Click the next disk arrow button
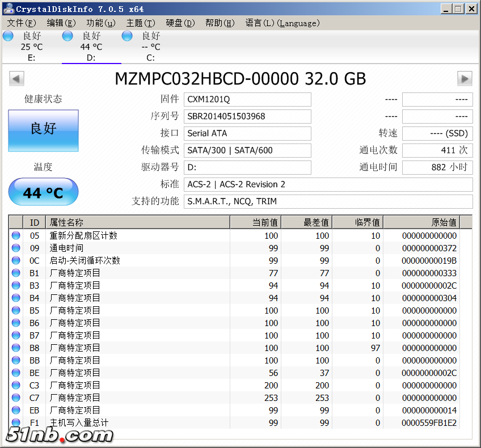 (465, 78)
